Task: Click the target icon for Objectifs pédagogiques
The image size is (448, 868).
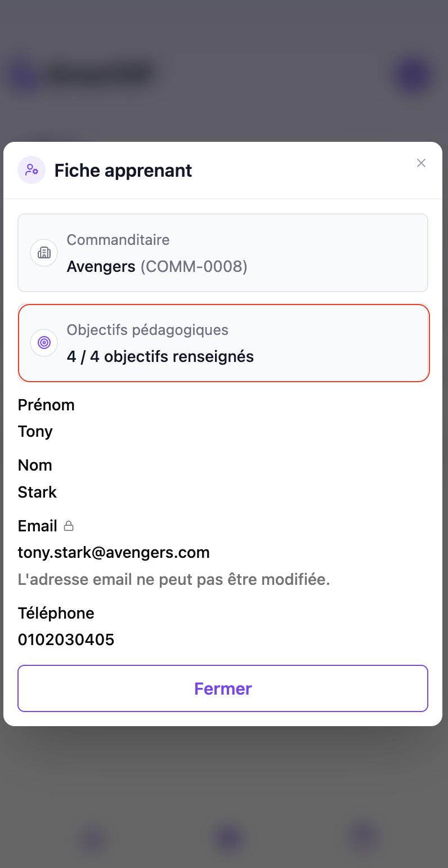Action: click(44, 343)
